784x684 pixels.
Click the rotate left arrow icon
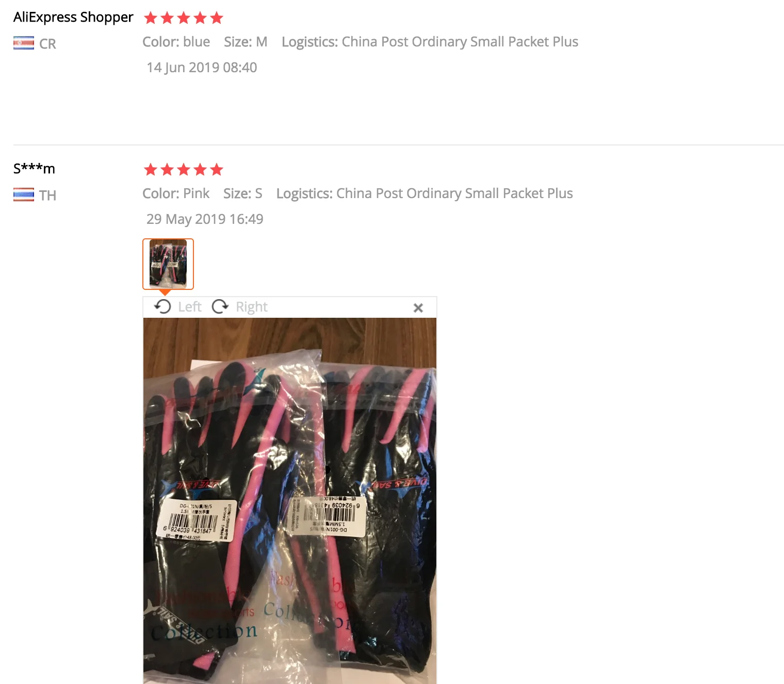[x=162, y=306]
